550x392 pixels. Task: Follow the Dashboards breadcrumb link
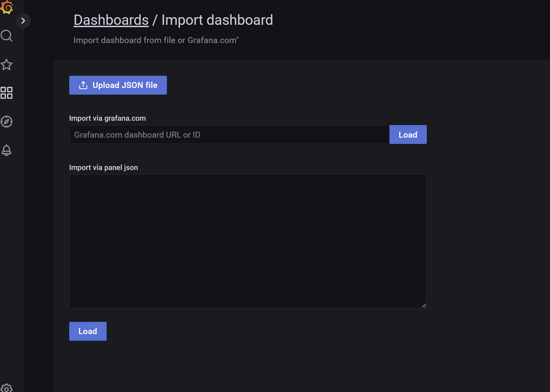pos(111,20)
